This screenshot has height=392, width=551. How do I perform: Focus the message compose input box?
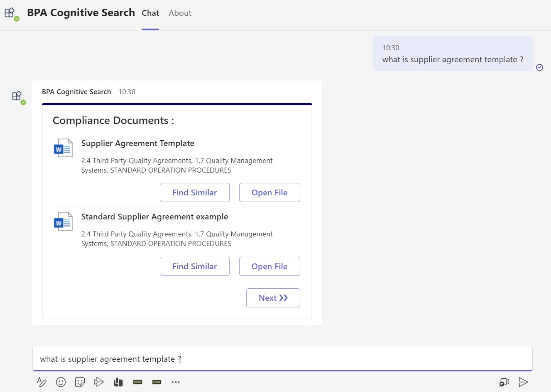[282, 359]
